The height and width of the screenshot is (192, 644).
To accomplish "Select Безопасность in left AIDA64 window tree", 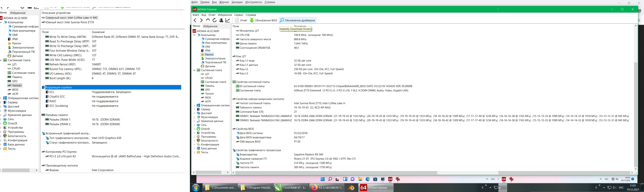I will pos(17,136).
